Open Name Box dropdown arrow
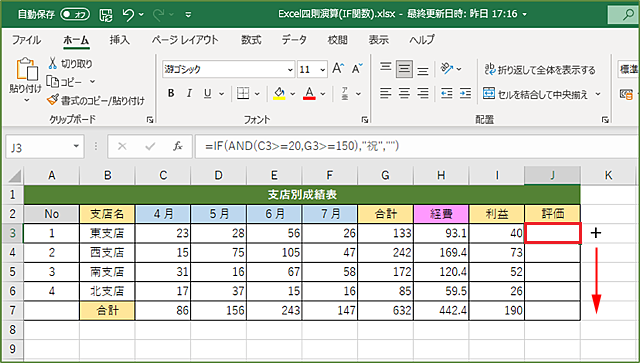 (76, 146)
